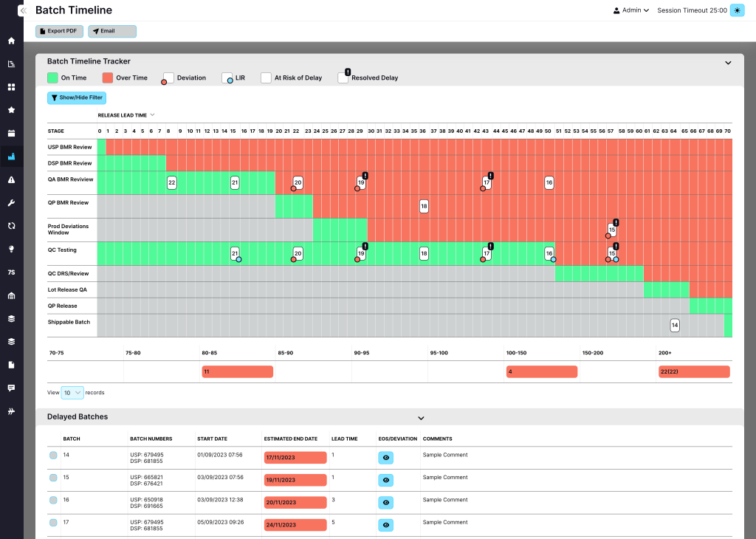Open the chart report sidebar icon below Home
The height and width of the screenshot is (539, 756).
[x=12, y=64]
